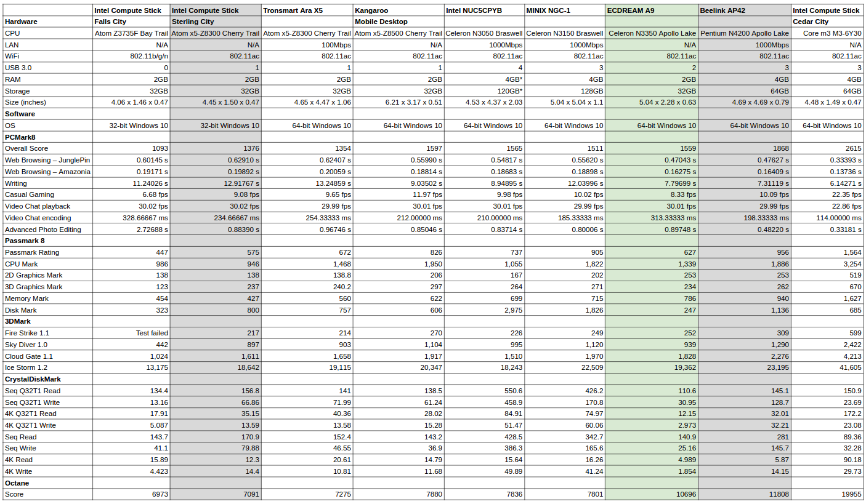Click the 'Celeron N3350 Apollo Lake' cell
Screen dimensions: 866x504
tap(652, 33)
